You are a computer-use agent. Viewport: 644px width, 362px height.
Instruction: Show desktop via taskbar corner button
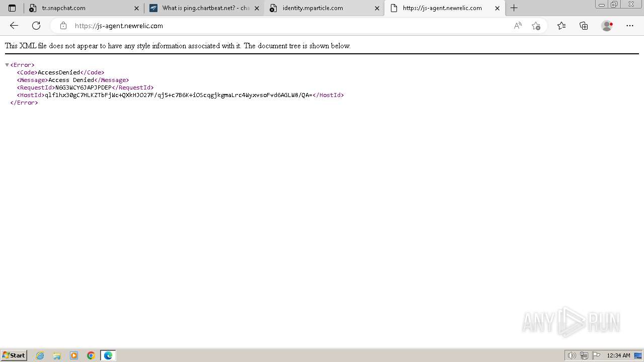click(638, 355)
